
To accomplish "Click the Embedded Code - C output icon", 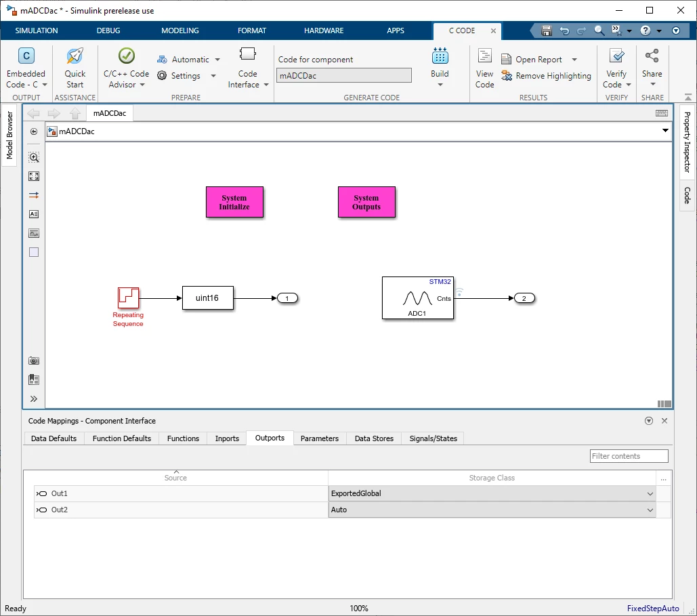I will (x=26, y=56).
